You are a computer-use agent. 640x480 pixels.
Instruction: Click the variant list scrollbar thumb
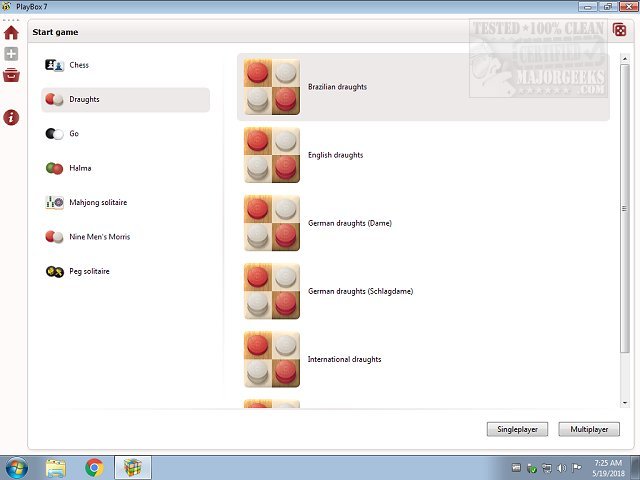tap(625, 208)
